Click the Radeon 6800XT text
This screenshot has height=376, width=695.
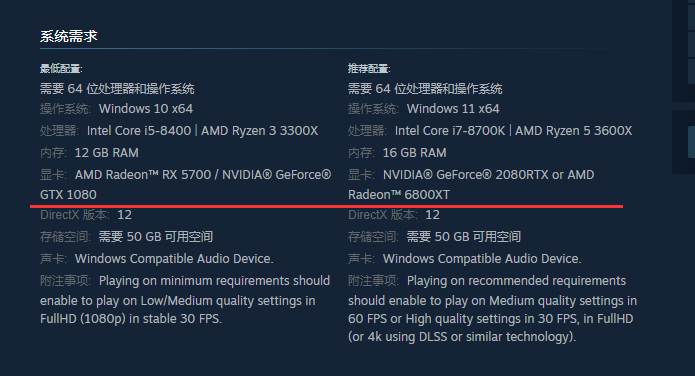pos(399,195)
